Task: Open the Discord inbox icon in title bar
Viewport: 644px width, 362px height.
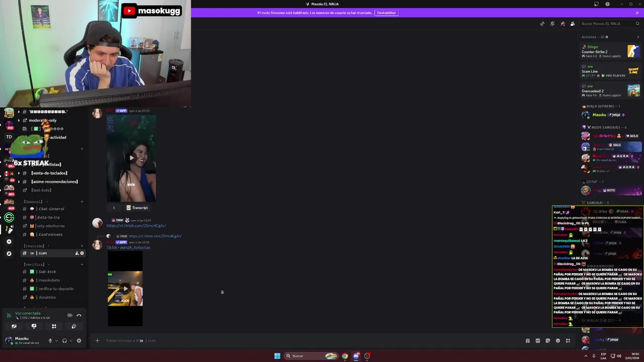Action: coord(597,4)
